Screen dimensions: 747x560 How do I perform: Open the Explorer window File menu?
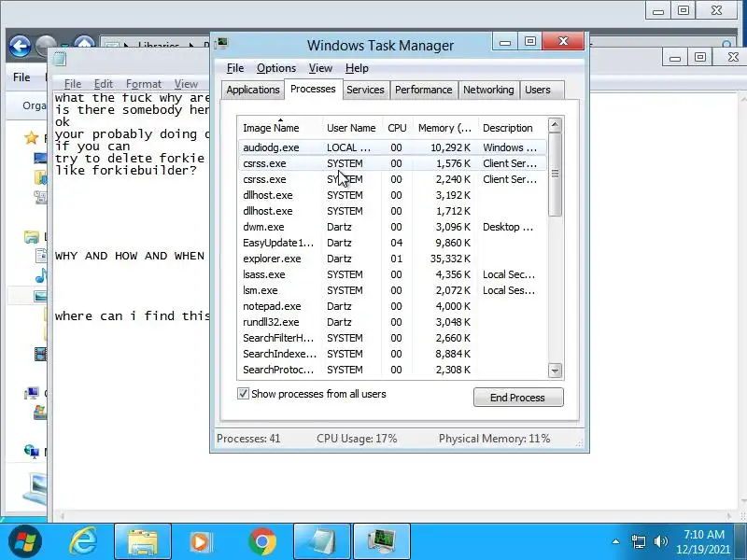(21, 77)
